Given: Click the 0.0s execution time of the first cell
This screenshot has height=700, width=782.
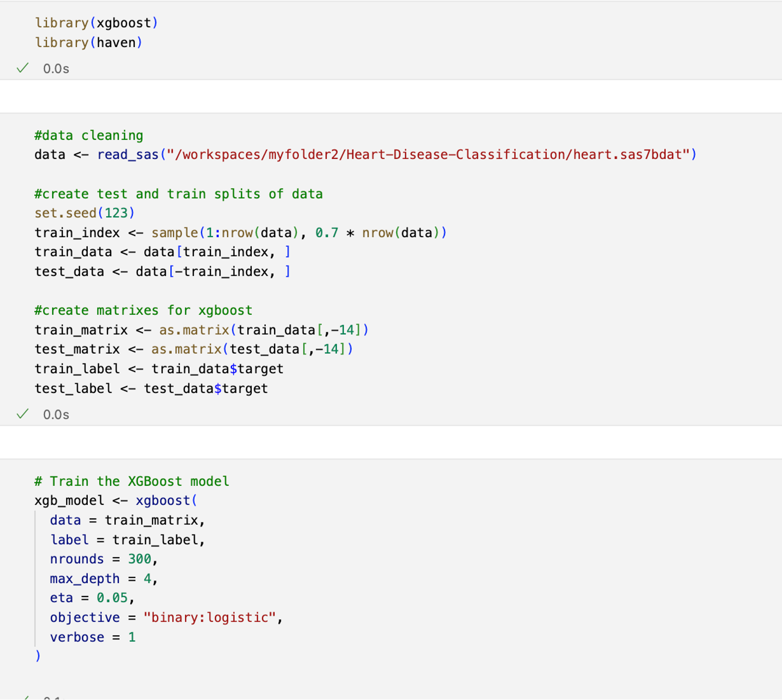Looking at the screenshot, I should click(x=56, y=69).
